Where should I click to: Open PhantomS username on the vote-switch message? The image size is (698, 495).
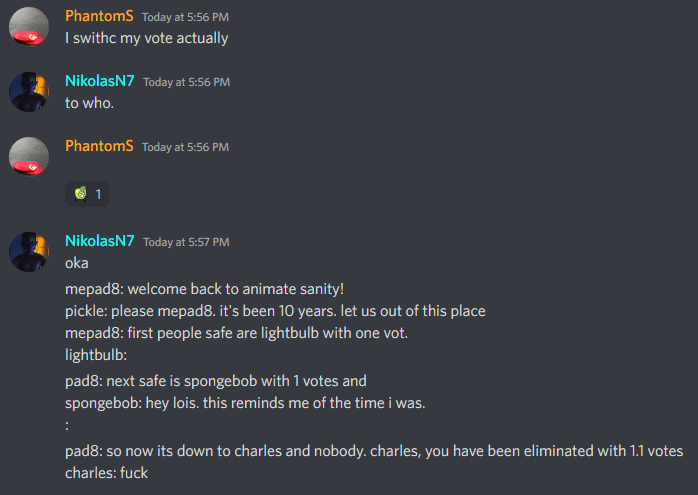99,17
